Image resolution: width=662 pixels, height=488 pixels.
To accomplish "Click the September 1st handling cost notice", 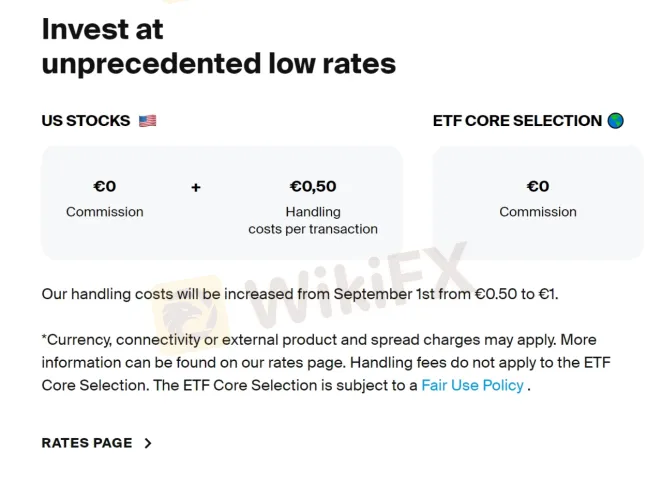I will (x=300, y=294).
